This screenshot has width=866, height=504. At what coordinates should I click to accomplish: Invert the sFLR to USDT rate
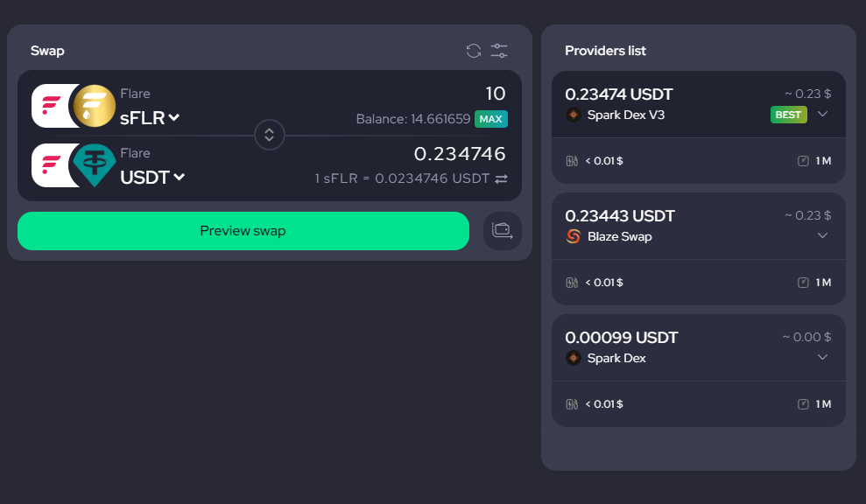[x=501, y=178]
